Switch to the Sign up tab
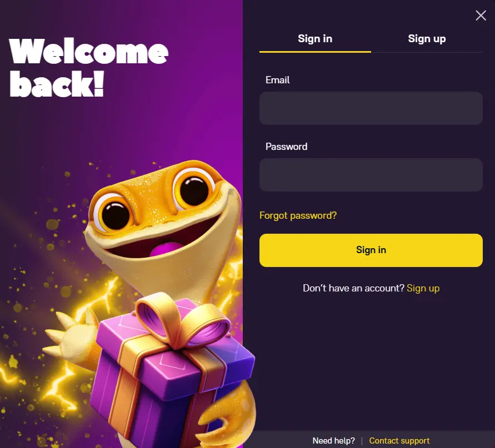This screenshot has width=495, height=448. [427, 39]
